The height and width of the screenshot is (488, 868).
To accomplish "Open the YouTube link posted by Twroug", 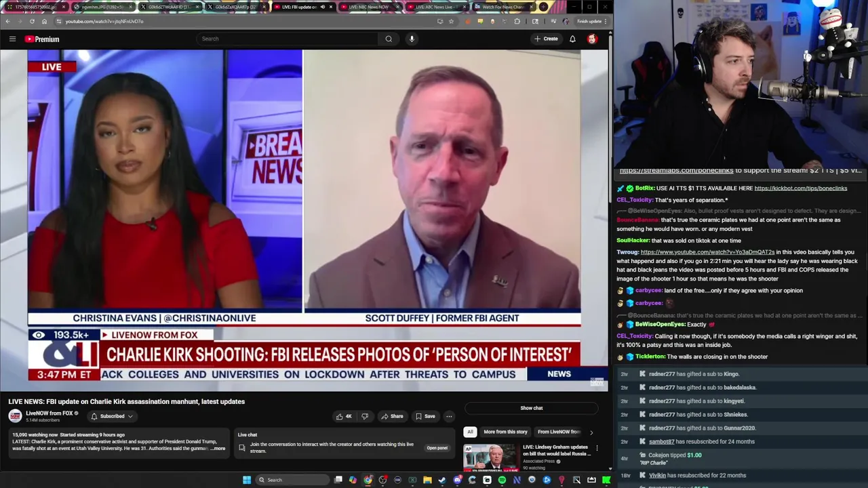I will pyautogui.click(x=707, y=252).
